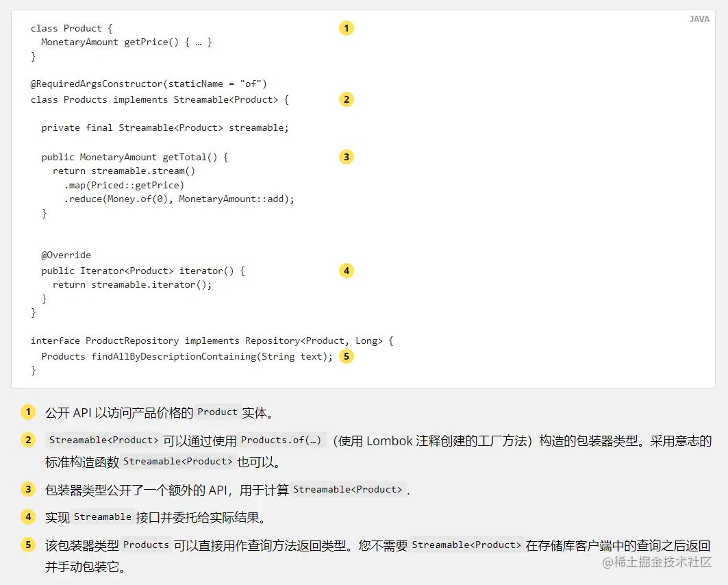
Task: Click callout badge 1 beside the Product class
Action: [347, 28]
